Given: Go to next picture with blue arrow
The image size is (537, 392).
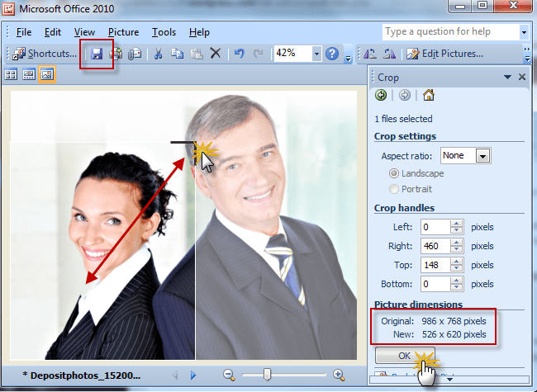Looking at the screenshot, I should tap(193, 375).
